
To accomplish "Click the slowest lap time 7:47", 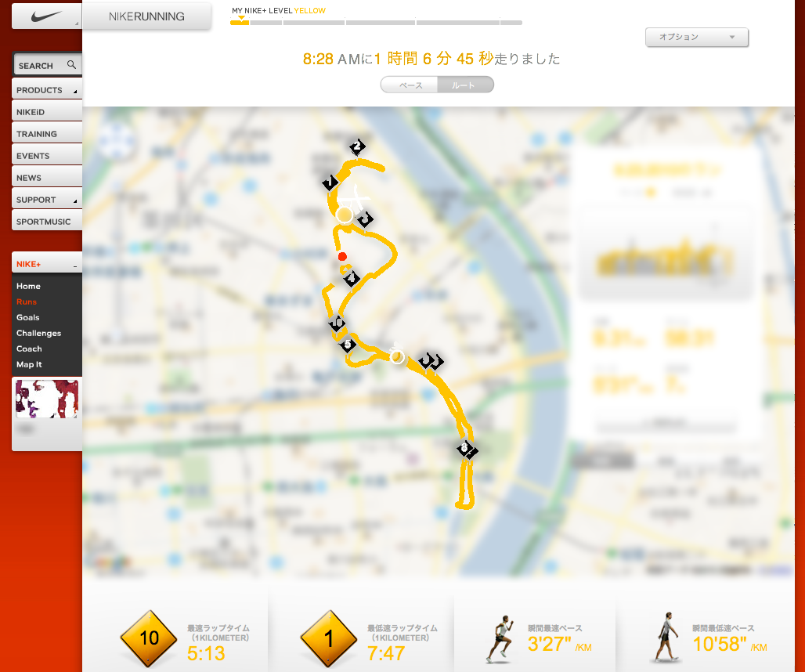I will pos(386,653).
